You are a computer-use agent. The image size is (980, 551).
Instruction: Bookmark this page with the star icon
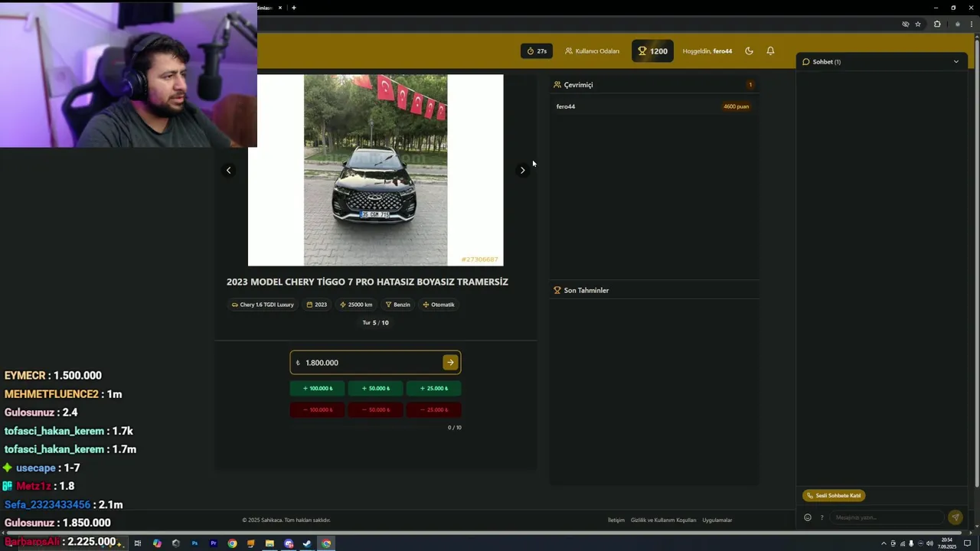918,24
